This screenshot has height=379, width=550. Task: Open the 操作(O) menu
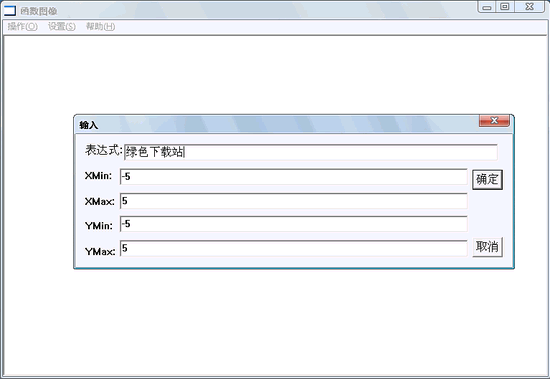(22, 26)
